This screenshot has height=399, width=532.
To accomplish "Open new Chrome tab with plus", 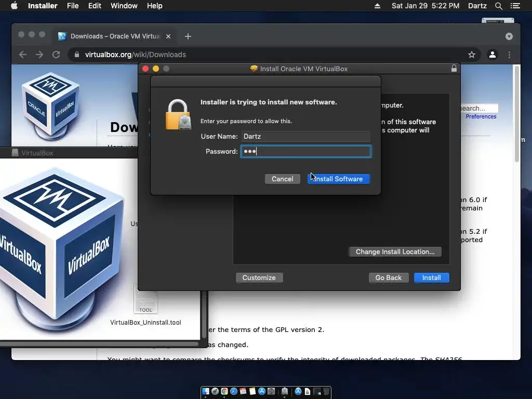I will click(x=188, y=36).
